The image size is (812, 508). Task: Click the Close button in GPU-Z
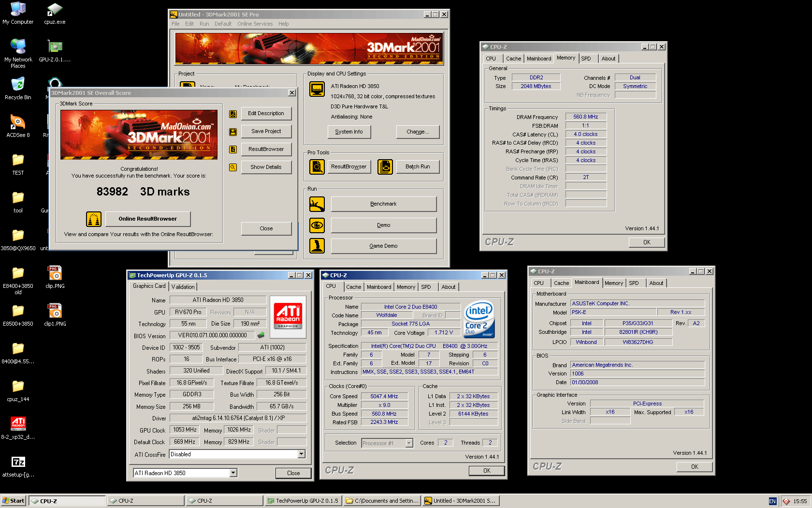click(x=293, y=473)
